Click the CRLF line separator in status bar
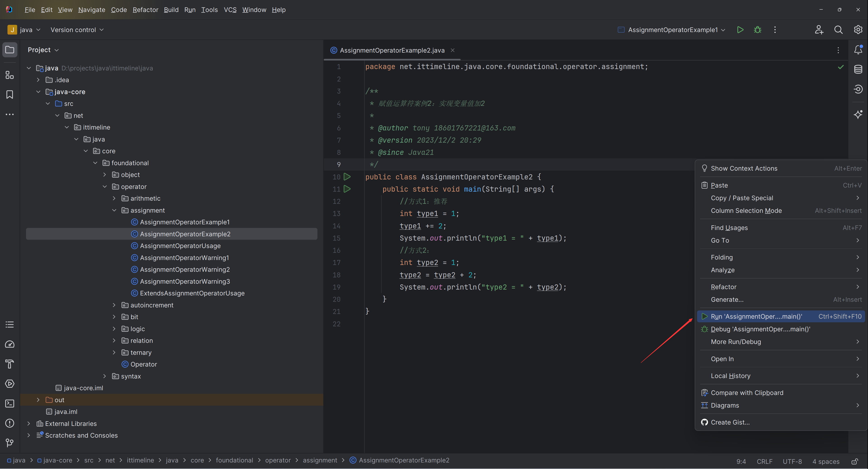The width and height of the screenshot is (868, 469). (765, 461)
